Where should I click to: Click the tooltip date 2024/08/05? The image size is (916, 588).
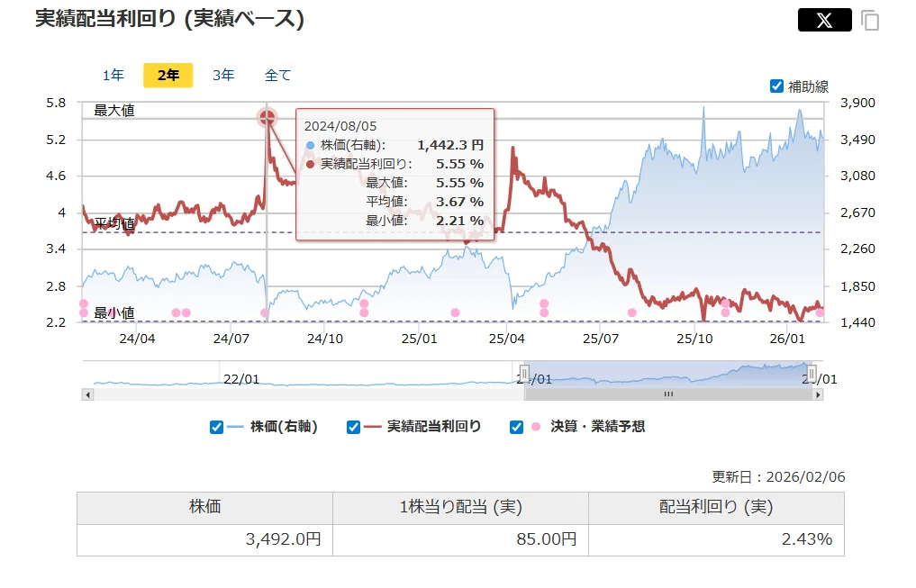(x=340, y=126)
